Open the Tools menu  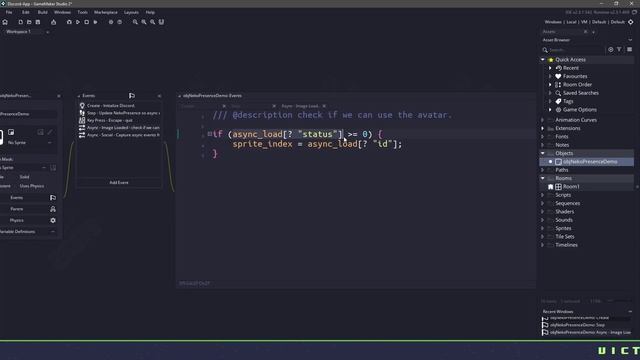[x=82, y=12]
